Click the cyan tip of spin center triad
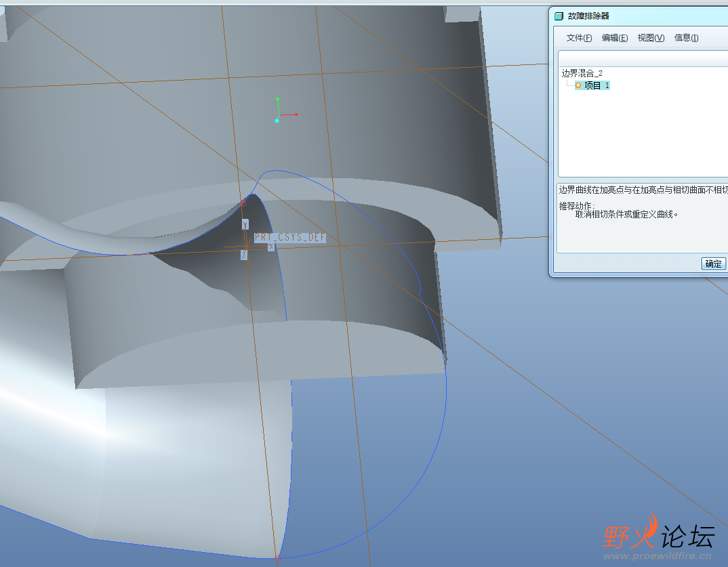The image size is (728, 567). point(277,121)
